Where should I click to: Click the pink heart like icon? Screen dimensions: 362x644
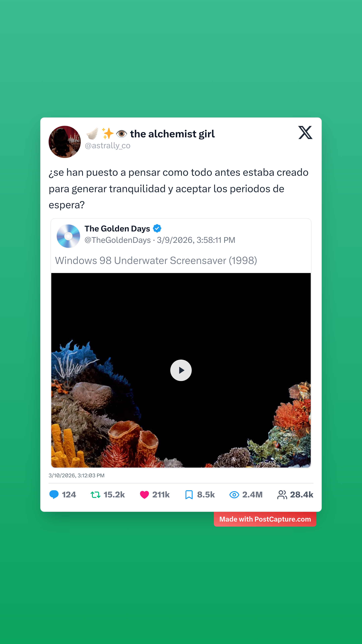click(144, 495)
